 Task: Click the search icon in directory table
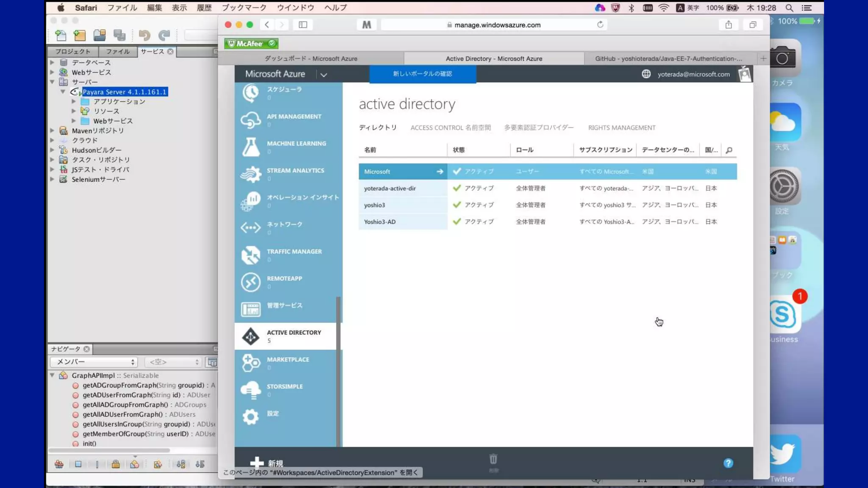729,150
